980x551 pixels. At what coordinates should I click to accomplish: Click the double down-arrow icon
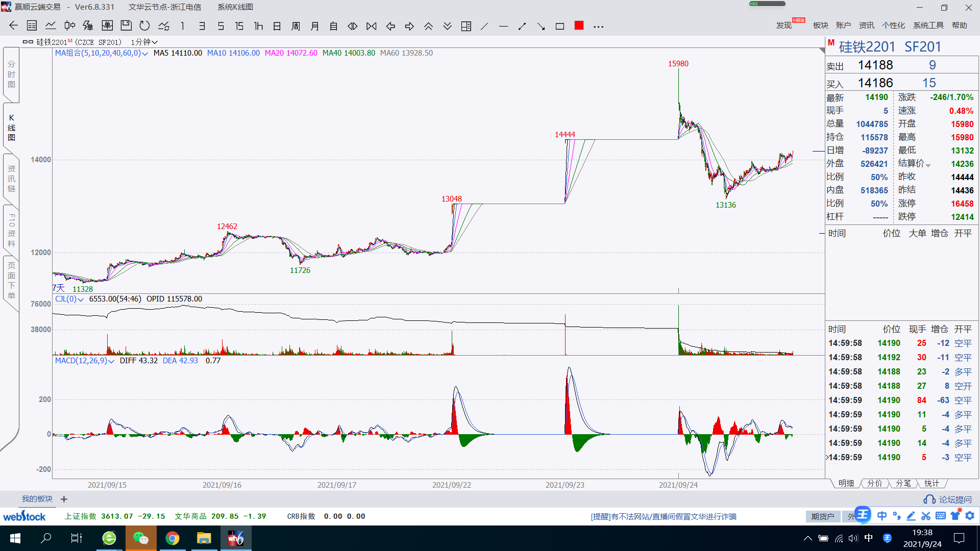(x=447, y=26)
